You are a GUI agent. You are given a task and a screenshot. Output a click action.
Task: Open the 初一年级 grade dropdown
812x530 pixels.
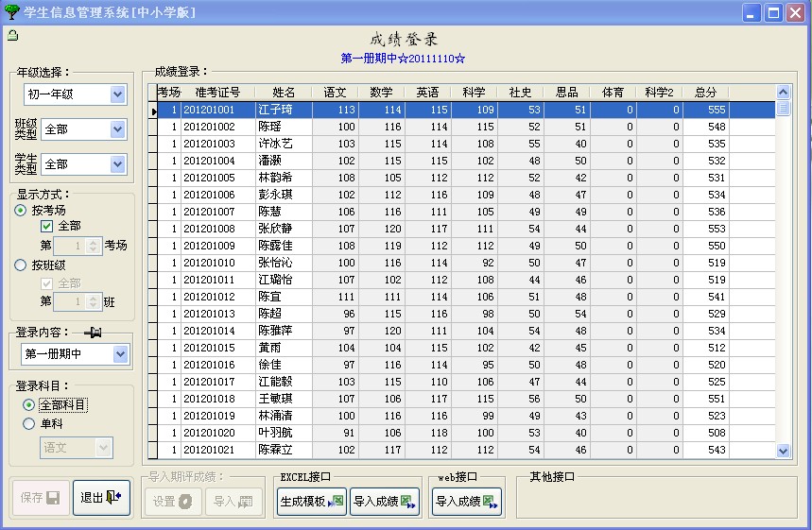pos(117,94)
